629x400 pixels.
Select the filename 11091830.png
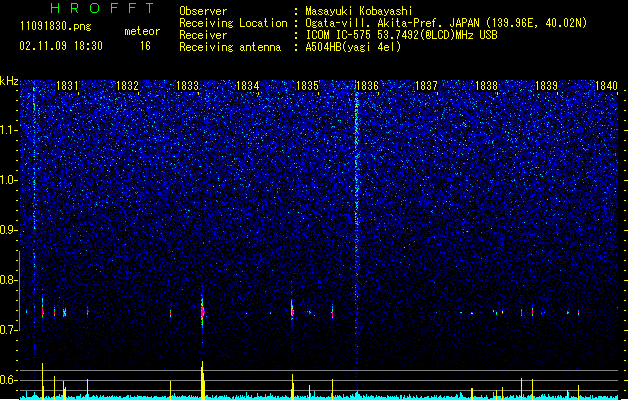56,26
